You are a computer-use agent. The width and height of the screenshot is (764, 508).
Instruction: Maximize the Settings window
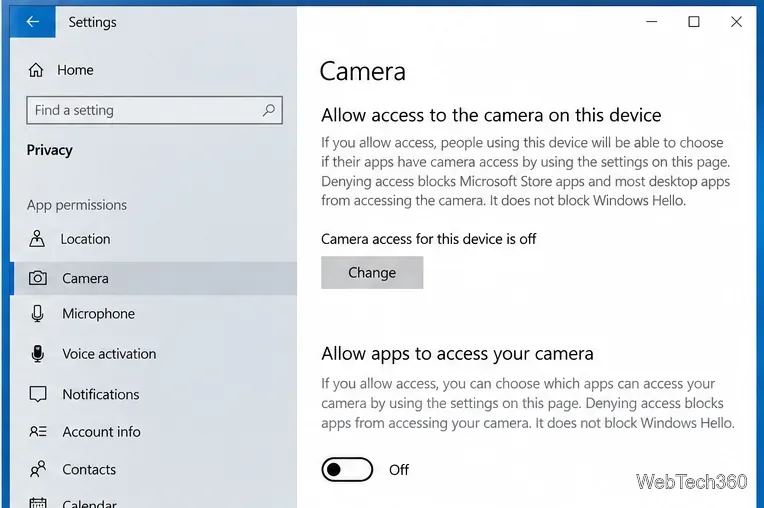coord(694,21)
